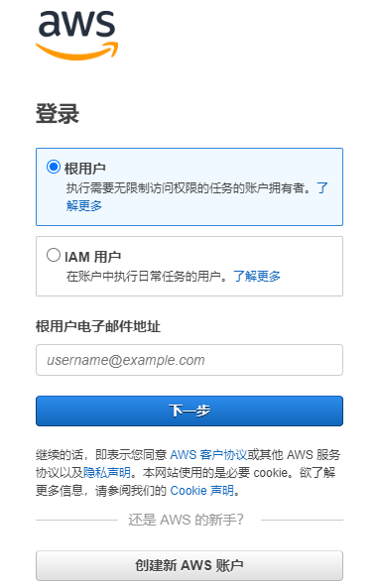Click the 根用户电子邮件地址 field label
This screenshot has width=378, height=588.
tap(98, 326)
